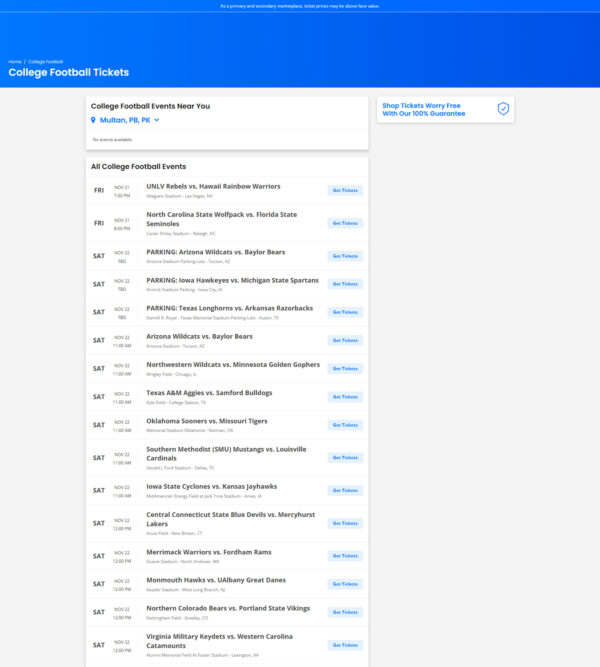Get Tickets for Merrimack vs. Fordham Rams
The width and height of the screenshot is (600, 667).
345,556
